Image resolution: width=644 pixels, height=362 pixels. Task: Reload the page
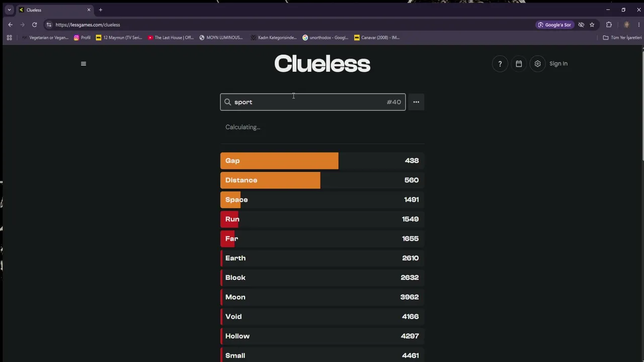pyautogui.click(x=34, y=25)
